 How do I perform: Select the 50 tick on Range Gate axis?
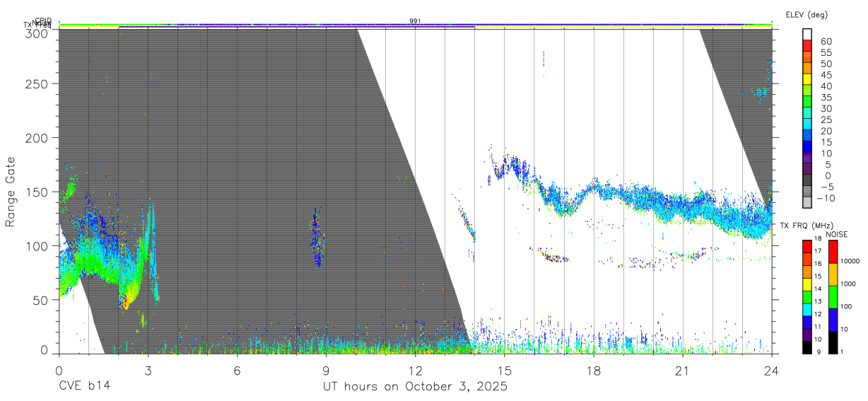41,299
